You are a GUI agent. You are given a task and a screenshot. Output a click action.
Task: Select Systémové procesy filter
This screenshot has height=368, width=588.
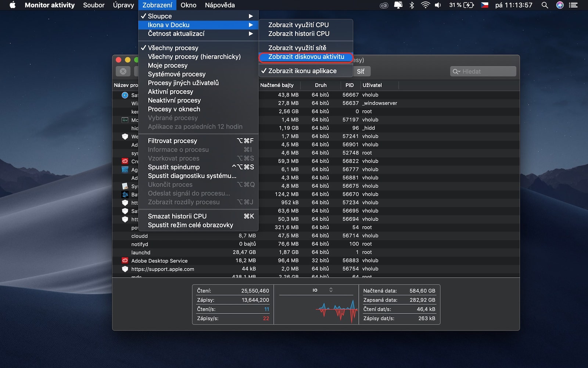coord(198,74)
